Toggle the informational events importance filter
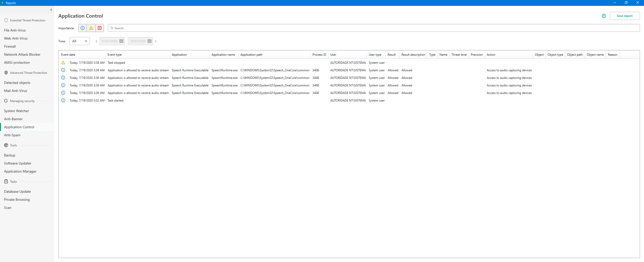The height and width of the screenshot is (262, 644). point(83,28)
